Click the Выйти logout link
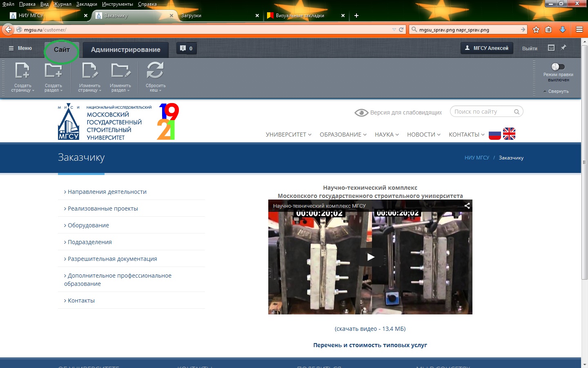 click(530, 48)
